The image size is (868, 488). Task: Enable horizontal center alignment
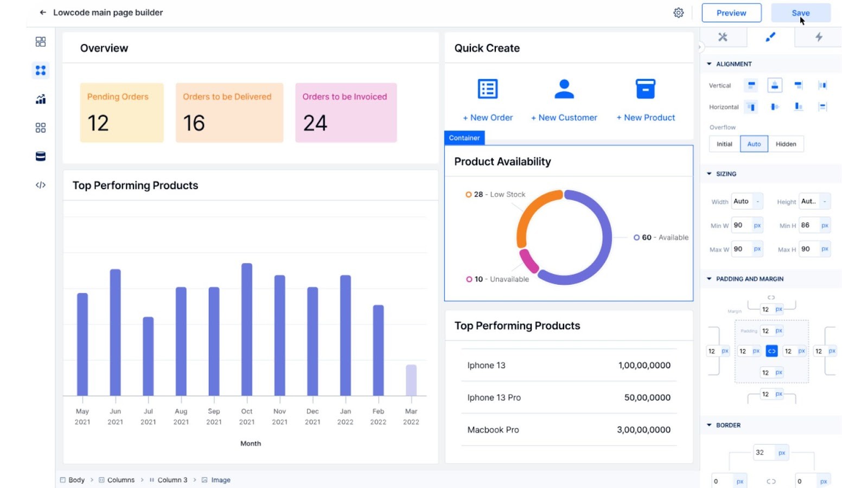pyautogui.click(x=774, y=107)
